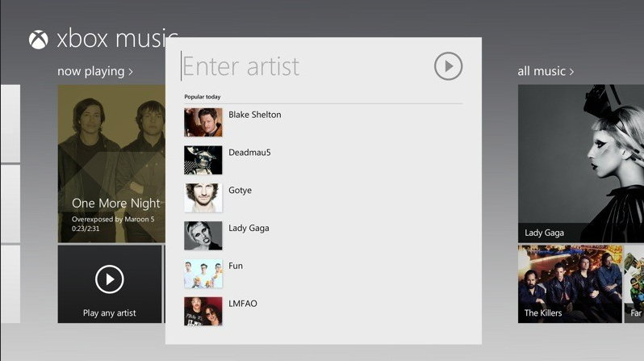Open the One More Night now playing tile
This screenshot has height=361, width=644.
coord(111,164)
